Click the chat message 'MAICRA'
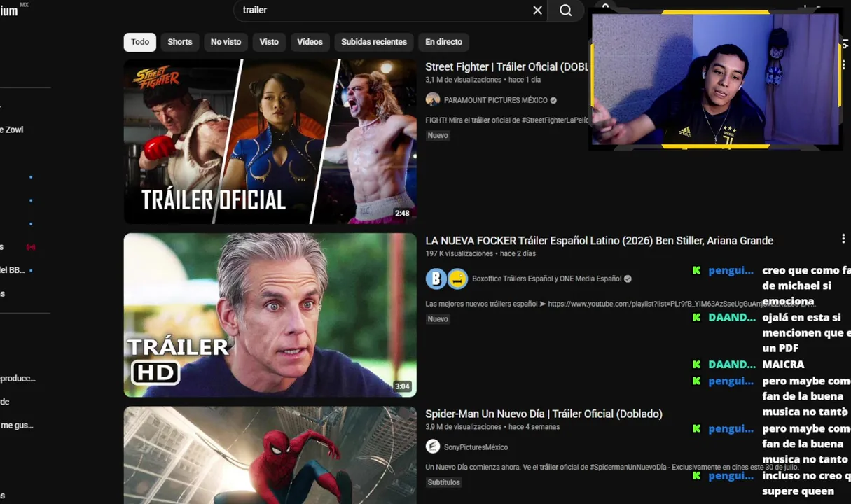The height and width of the screenshot is (504, 851). coord(783,365)
